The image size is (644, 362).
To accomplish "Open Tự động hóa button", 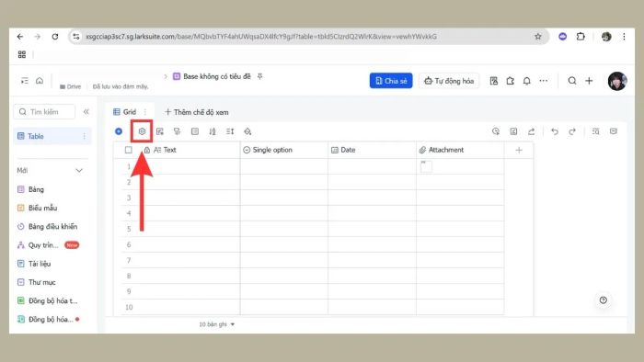I will pyautogui.click(x=449, y=81).
